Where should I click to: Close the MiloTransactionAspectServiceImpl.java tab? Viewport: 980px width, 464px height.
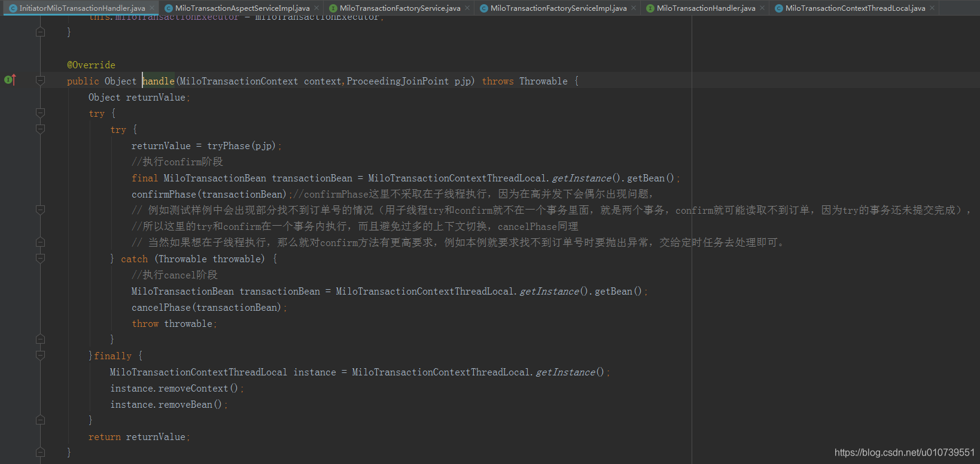(316, 8)
